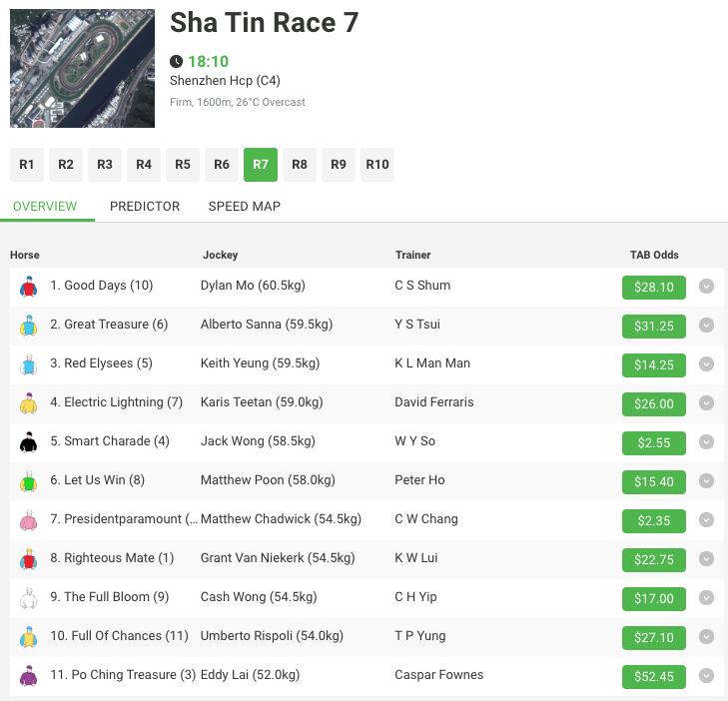Click the silks icon for Let Us Win
Image resolution: width=728 pixels, height=701 pixels.
click(28, 481)
